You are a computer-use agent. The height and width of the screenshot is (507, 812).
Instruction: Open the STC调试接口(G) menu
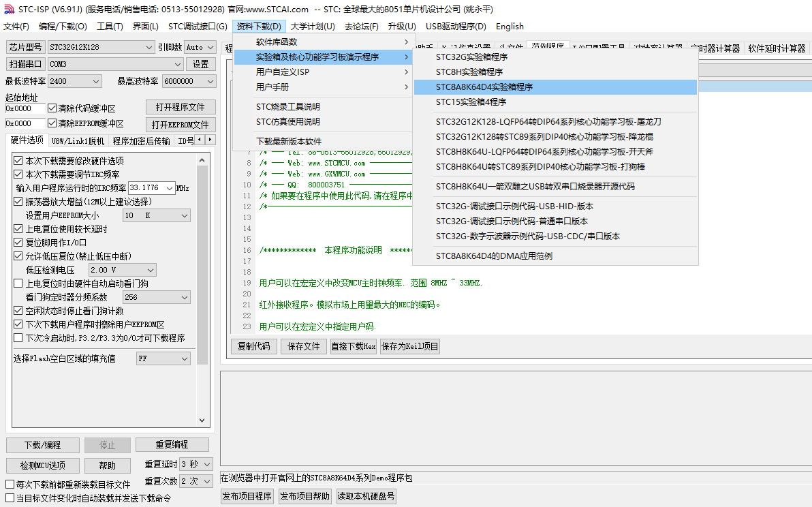click(x=198, y=27)
